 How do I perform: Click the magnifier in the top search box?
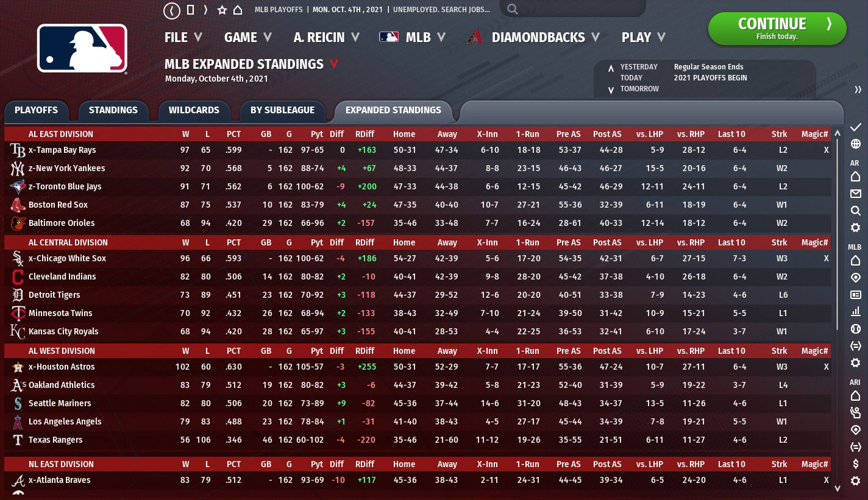513,9
